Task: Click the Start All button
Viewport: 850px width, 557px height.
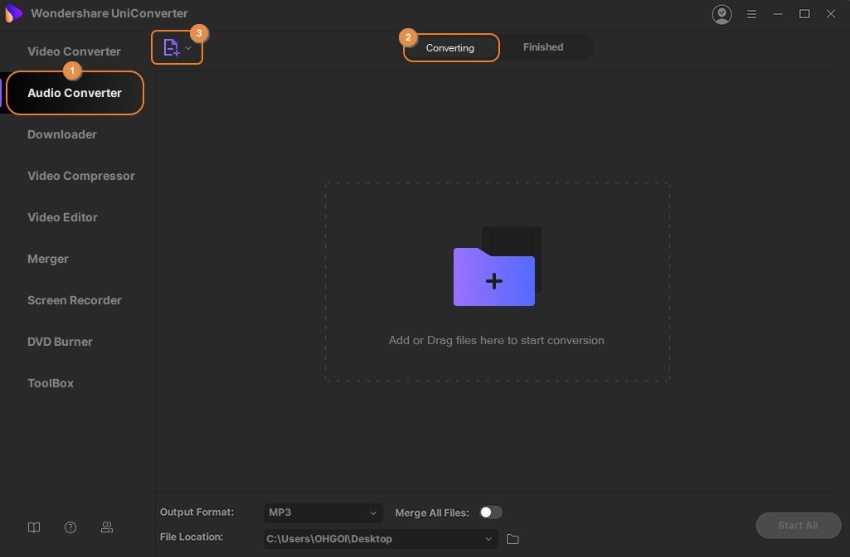Action: (x=798, y=525)
